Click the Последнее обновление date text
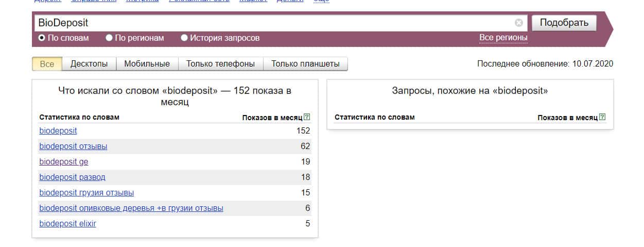The height and width of the screenshot is (247, 644). click(545, 64)
